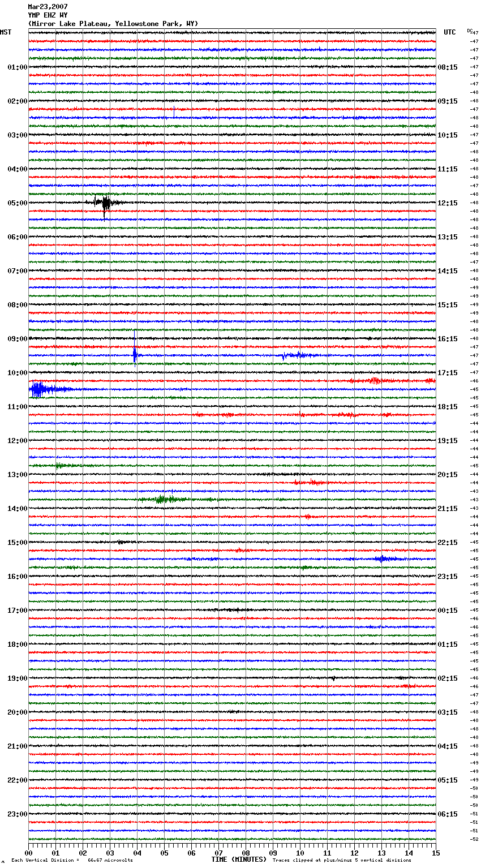Click the DC column header

469,31
